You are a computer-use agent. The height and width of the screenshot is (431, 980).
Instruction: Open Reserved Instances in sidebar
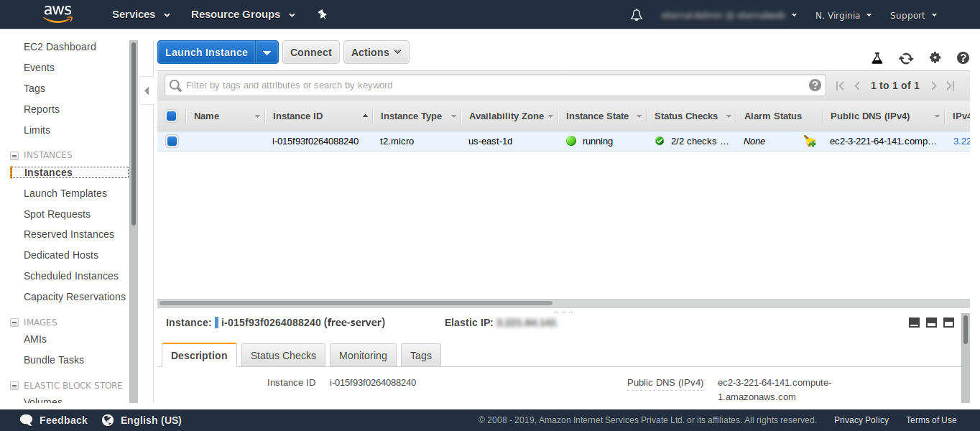[69, 234]
